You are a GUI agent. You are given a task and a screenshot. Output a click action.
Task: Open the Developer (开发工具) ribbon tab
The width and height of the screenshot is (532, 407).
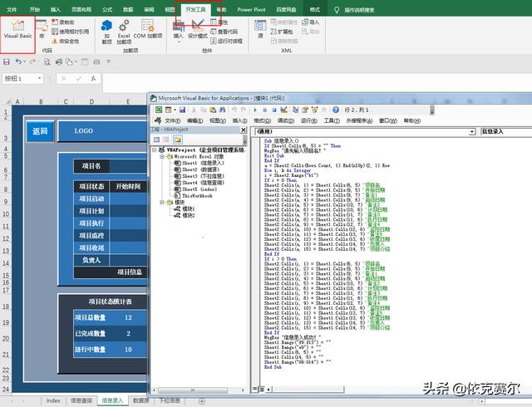tap(196, 9)
